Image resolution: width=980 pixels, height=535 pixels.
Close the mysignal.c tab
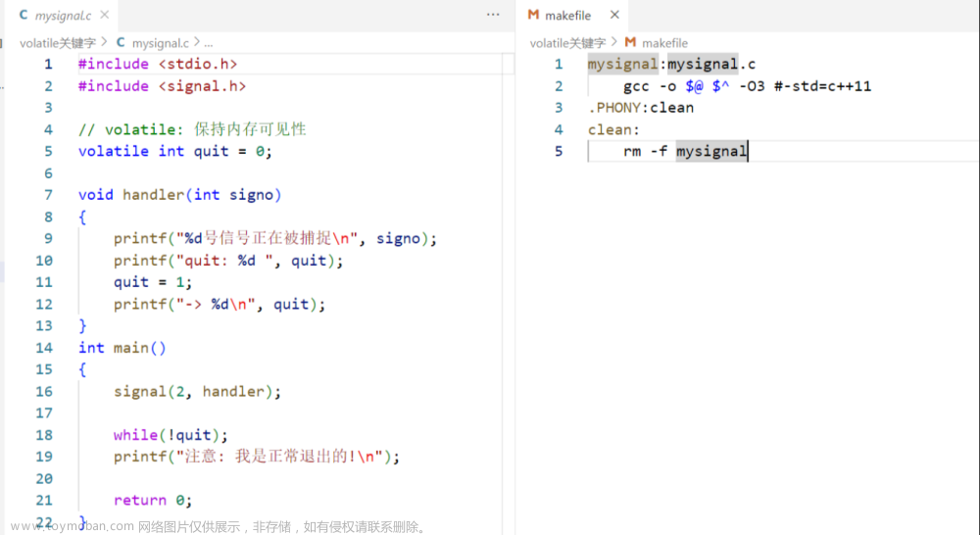pyautogui.click(x=105, y=15)
